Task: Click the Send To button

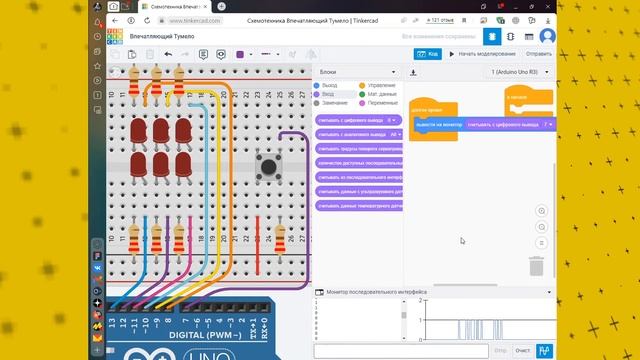Action: [538, 54]
